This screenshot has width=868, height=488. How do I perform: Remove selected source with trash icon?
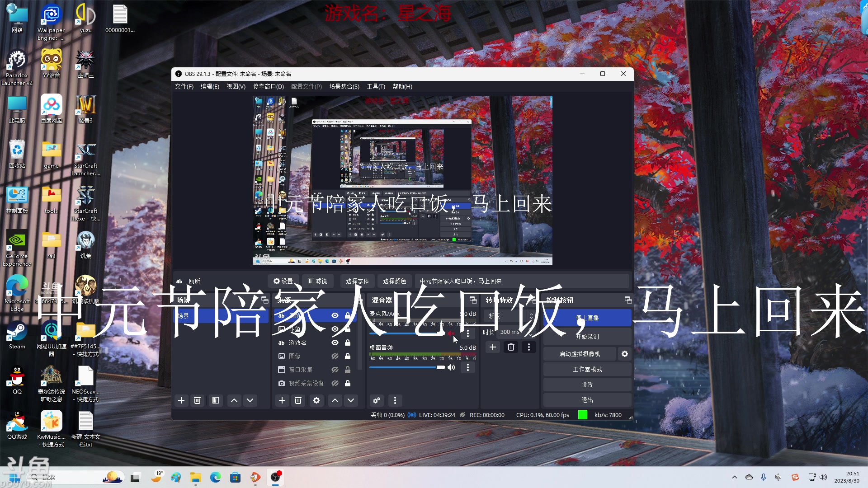(298, 400)
